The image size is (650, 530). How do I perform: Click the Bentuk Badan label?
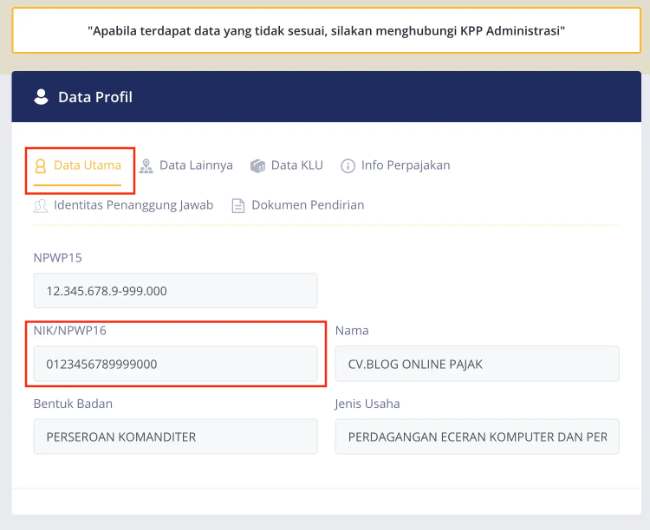(x=73, y=404)
